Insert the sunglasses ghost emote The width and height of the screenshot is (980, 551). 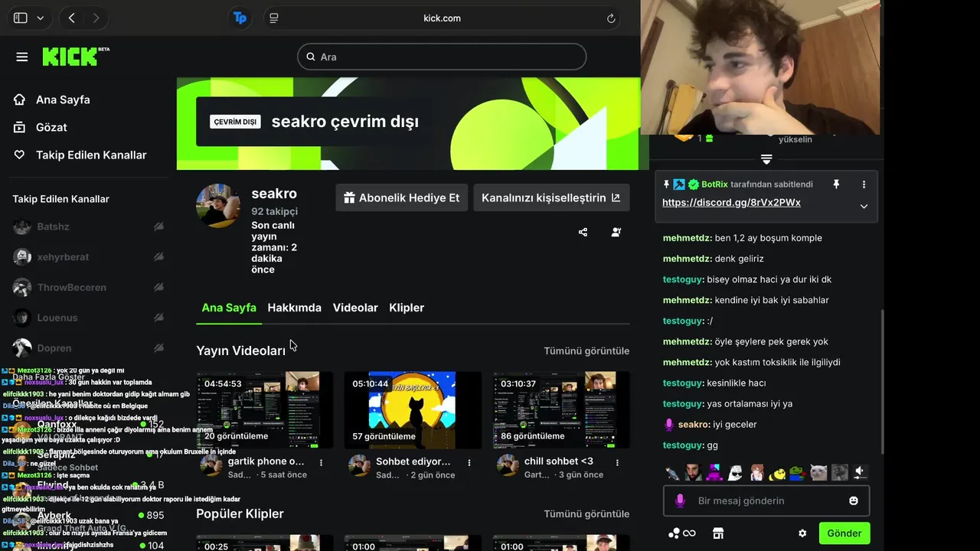(x=735, y=472)
